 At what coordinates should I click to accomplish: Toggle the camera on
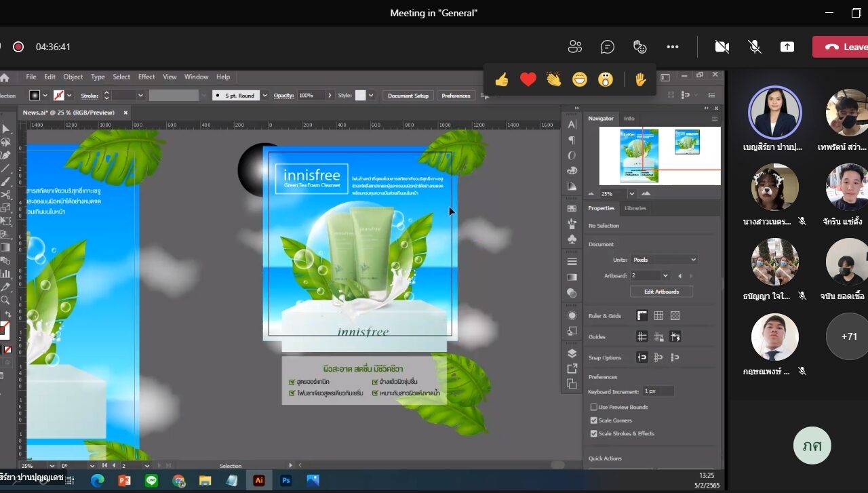[x=722, y=47]
